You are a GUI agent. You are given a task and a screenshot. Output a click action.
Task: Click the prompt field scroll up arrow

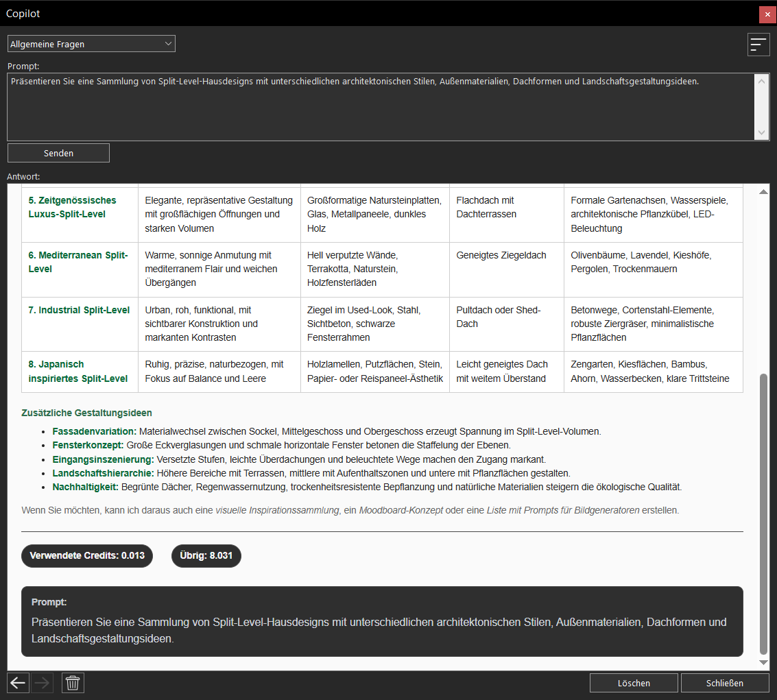coord(762,81)
